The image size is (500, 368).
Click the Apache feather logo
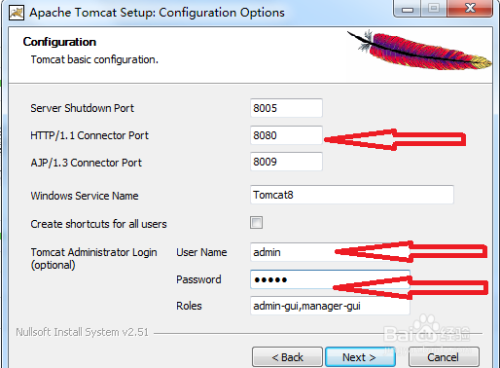pos(419,50)
